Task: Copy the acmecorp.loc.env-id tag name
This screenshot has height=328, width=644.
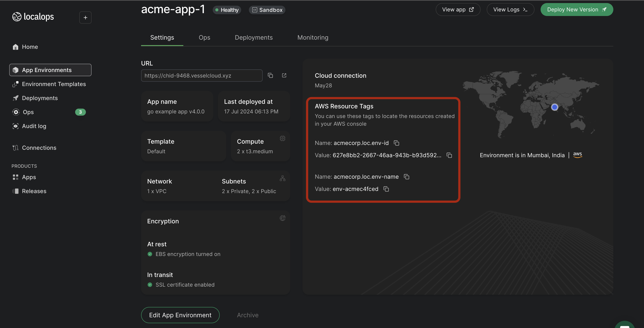Action: tap(396, 143)
